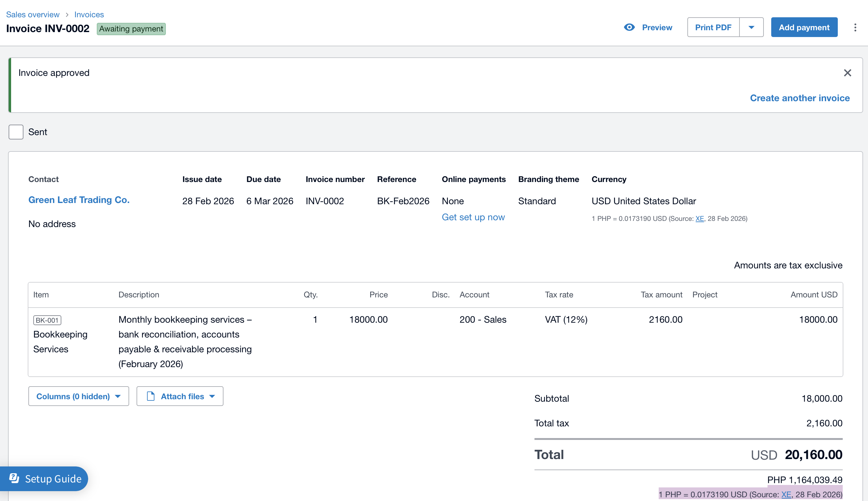Click the BK-001 item code tag
868x501 pixels.
47,320
